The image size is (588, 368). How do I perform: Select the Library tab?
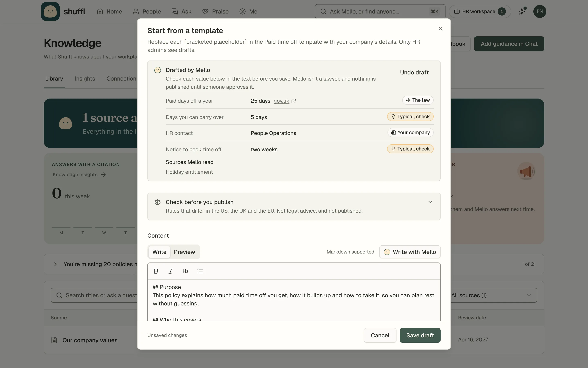(x=54, y=79)
